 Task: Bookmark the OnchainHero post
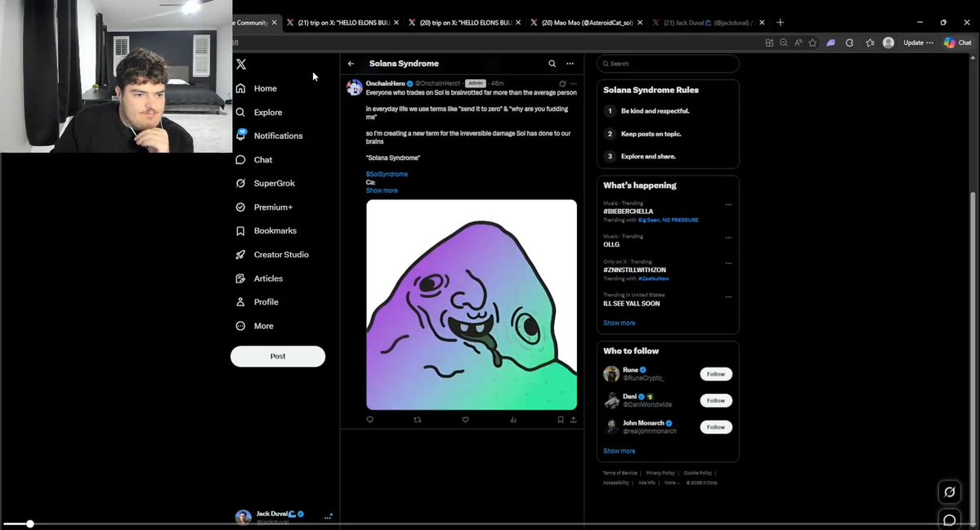[561, 420]
